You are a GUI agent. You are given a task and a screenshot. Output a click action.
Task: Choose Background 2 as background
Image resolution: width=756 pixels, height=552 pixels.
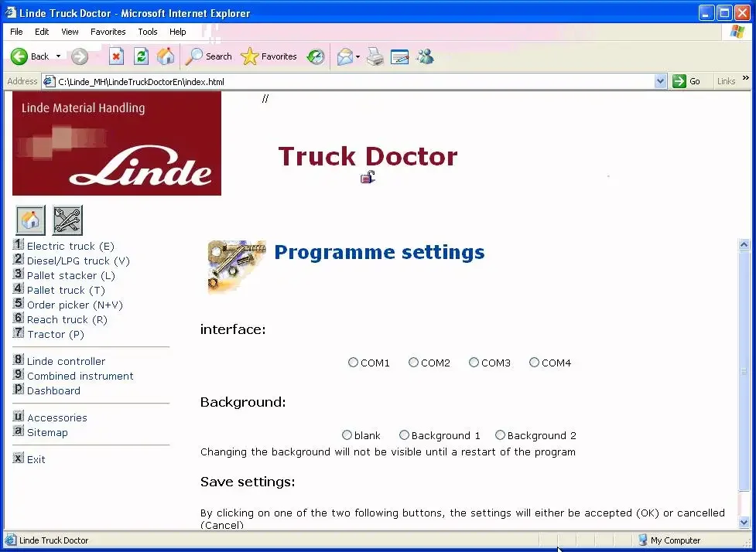(x=500, y=434)
